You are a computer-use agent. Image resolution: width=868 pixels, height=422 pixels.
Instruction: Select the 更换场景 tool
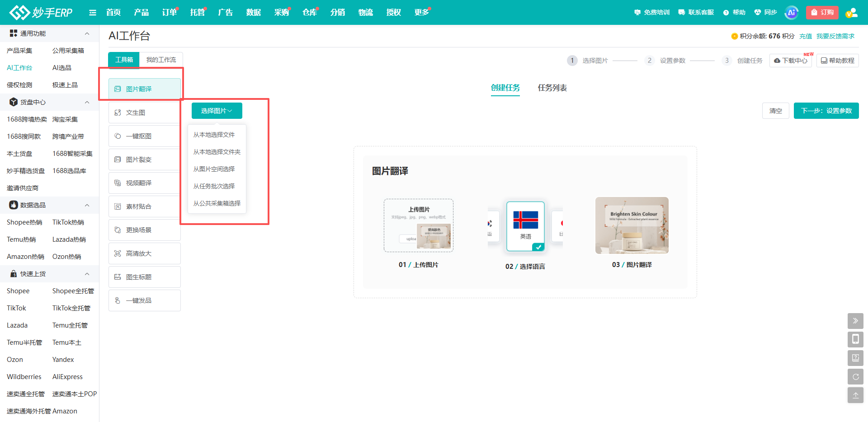click(145, 230)
